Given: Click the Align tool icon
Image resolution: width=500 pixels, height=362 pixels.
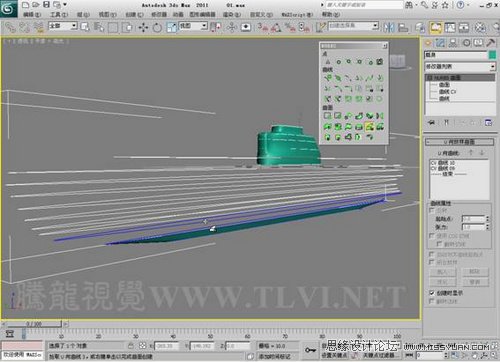Looking at the screenshot, I should click(403, 27).
